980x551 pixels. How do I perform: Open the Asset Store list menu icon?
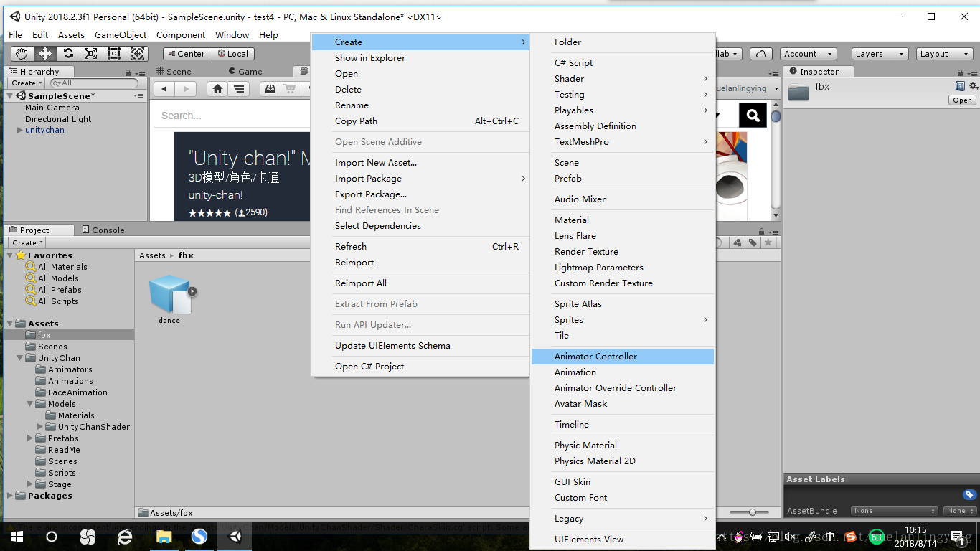point(239,89)
